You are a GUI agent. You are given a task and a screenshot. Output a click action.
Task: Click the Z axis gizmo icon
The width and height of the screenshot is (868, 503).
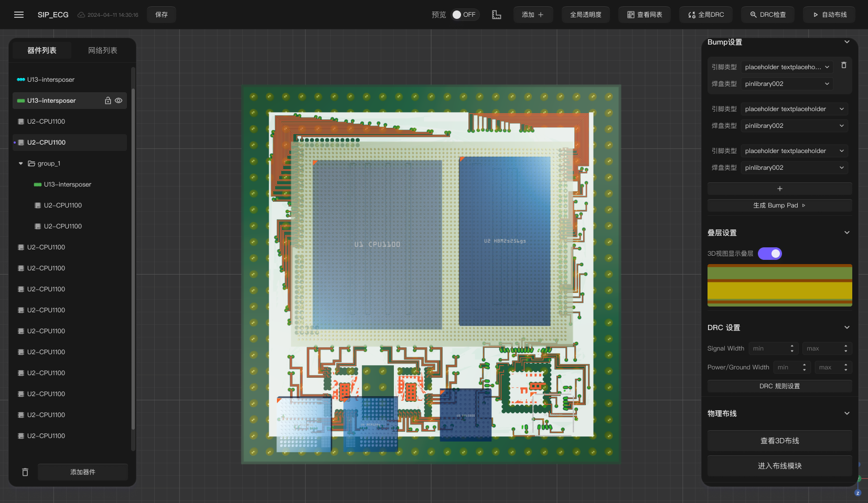tap(858, 493)
